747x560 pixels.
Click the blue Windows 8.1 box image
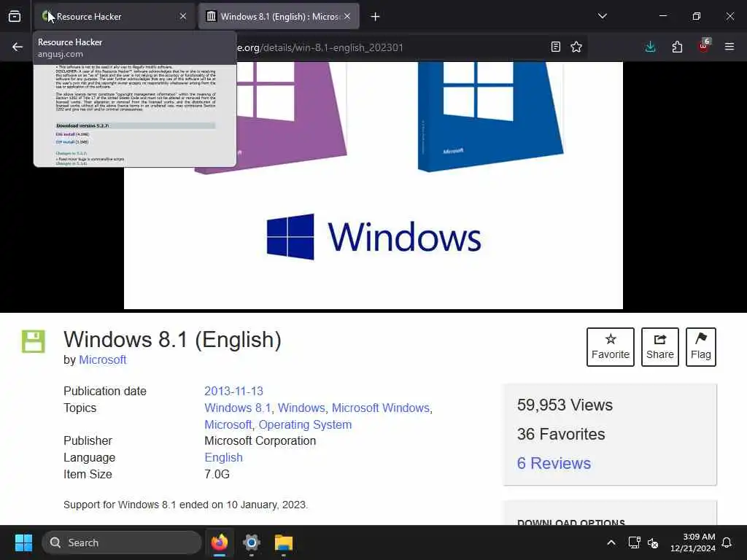490,117
